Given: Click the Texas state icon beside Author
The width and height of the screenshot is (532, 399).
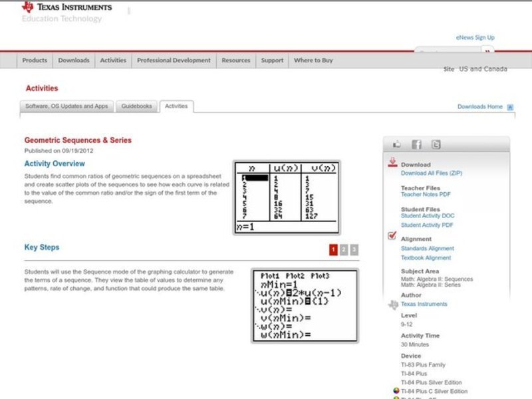Looking at the screenshot, I should point(393,304).
